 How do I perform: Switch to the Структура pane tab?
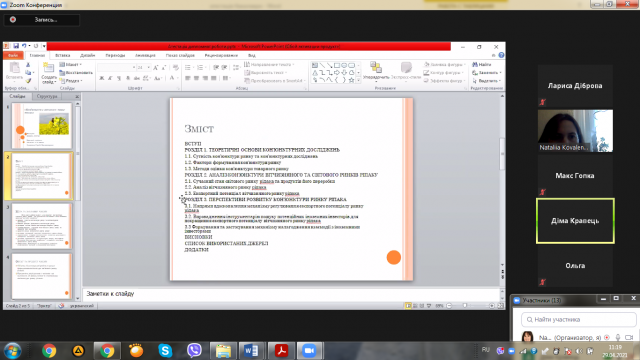pos(47,96)
